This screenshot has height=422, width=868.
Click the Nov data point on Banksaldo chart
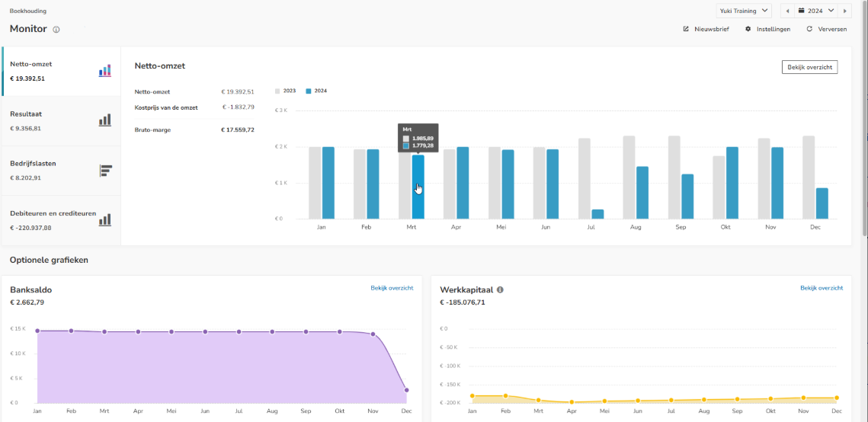[373, 334]
